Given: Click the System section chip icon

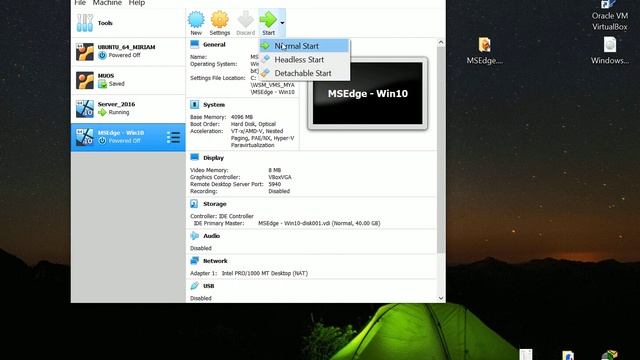Looking at the screenshot, I should click(195, 104).
